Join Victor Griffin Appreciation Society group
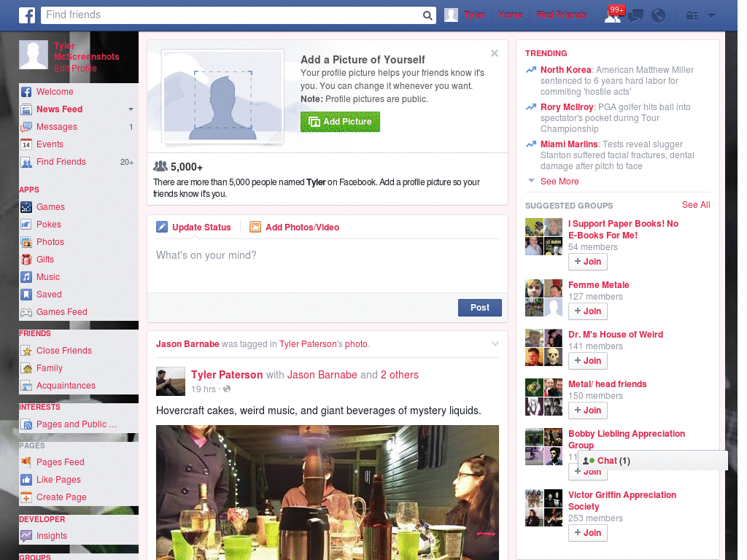The width and height of the screenshot is (747, 560). click(x=588, y=533)
